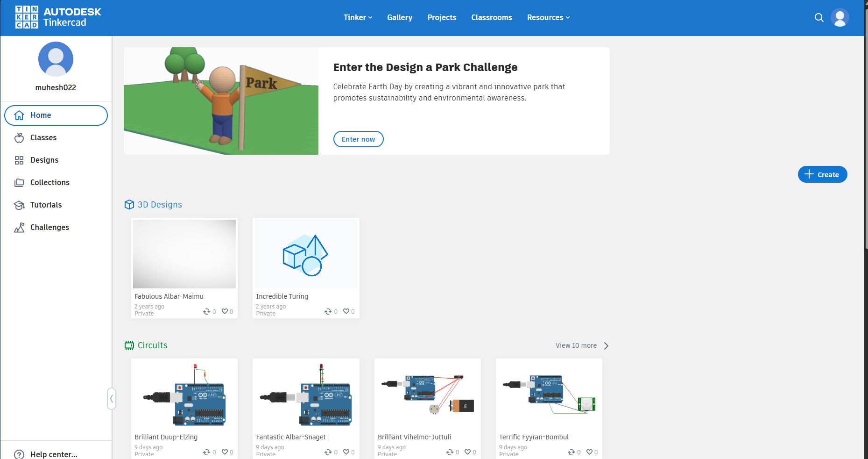Click copy count icon on Brilliant Duup-Elzing
868x459 pixels.
(x=206, y=452)
